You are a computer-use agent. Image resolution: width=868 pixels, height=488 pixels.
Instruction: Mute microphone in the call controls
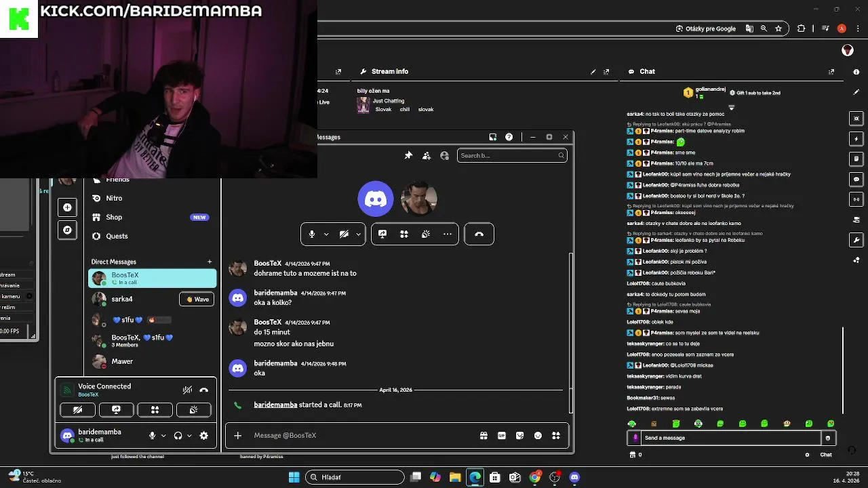[312, 234]
